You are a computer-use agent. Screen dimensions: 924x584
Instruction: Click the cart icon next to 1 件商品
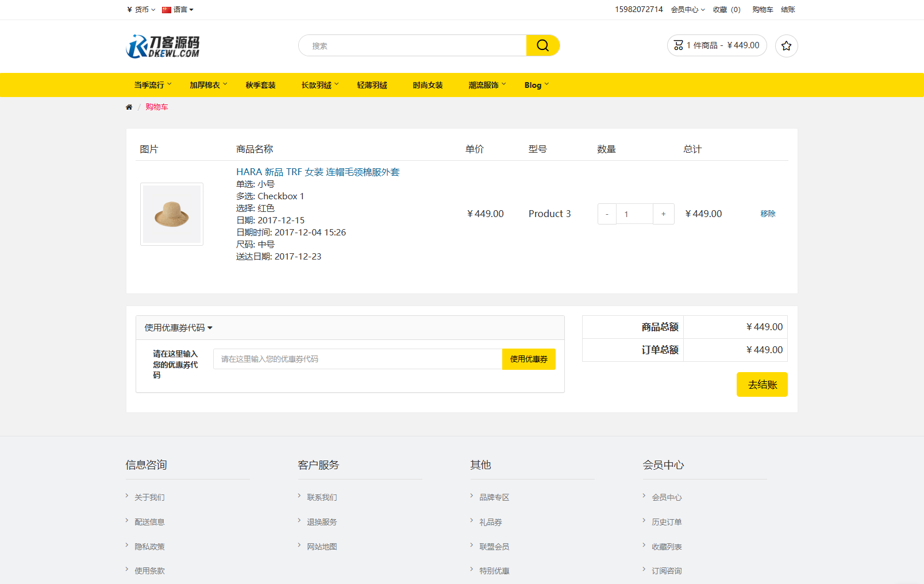(x=677, y=45)
